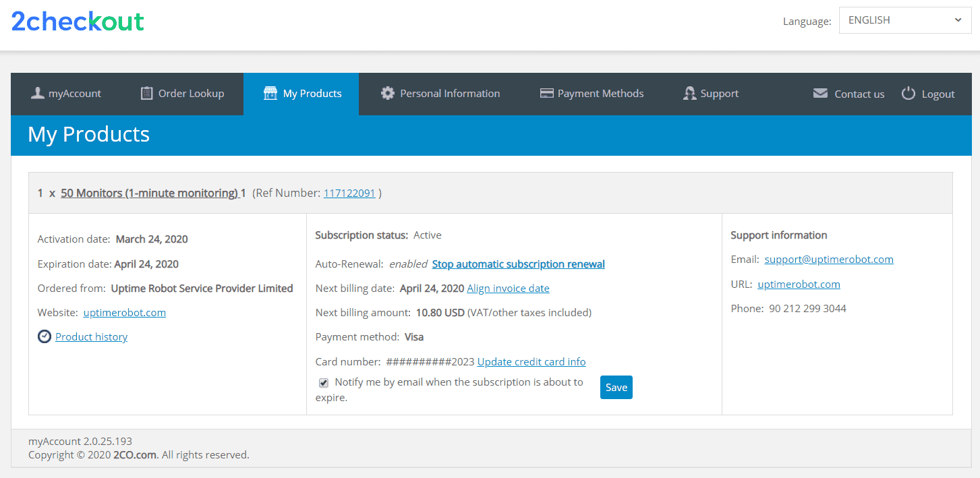Open Product history via the clock icon

[44, 336]
